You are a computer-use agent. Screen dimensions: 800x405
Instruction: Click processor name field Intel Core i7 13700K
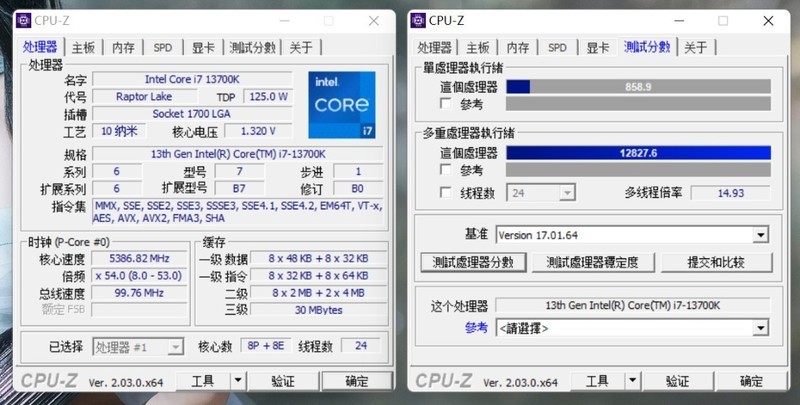tap(192, 79)
